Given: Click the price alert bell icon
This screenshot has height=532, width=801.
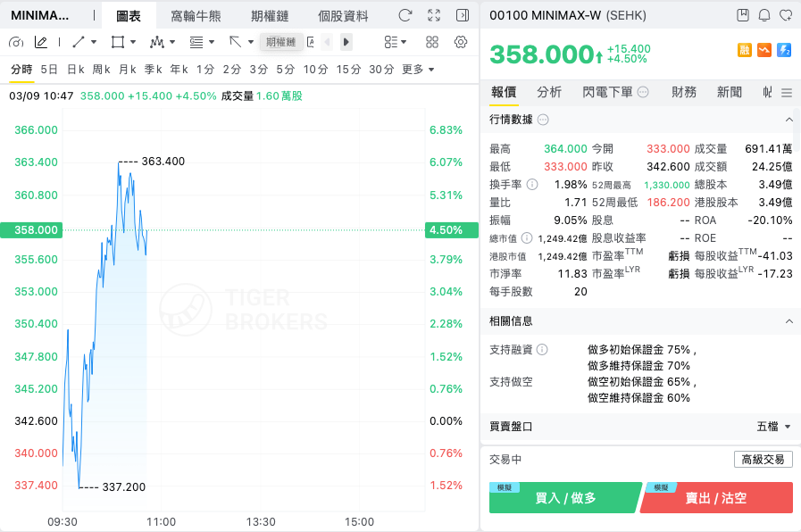Looking at the screenshot, I should 764,15.
